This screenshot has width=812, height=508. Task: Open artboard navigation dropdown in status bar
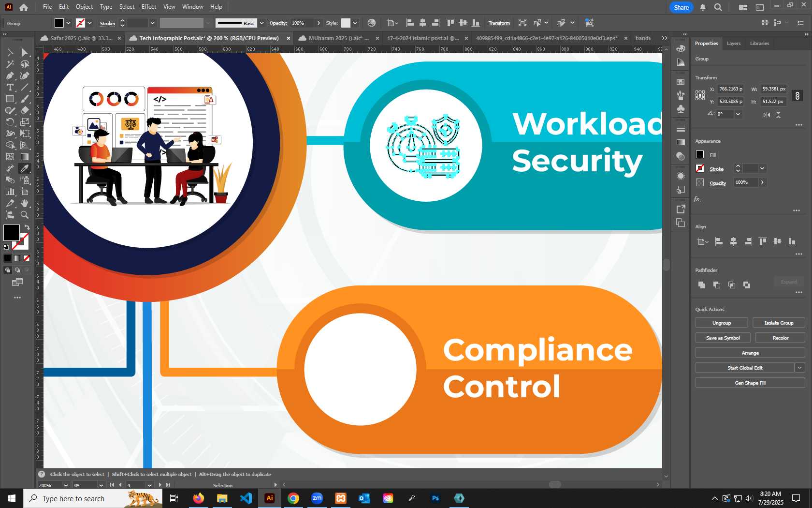click(149, 485)
